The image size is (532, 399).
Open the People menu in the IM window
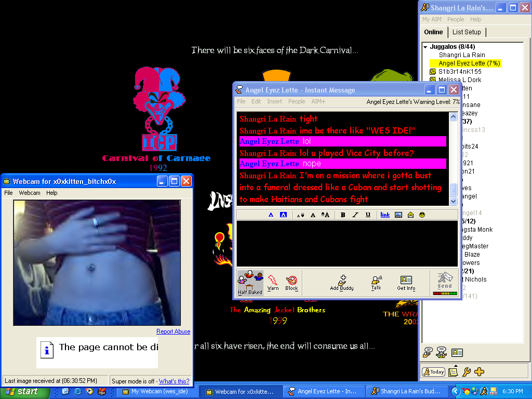pyautogui.click(x=297, y=101)
